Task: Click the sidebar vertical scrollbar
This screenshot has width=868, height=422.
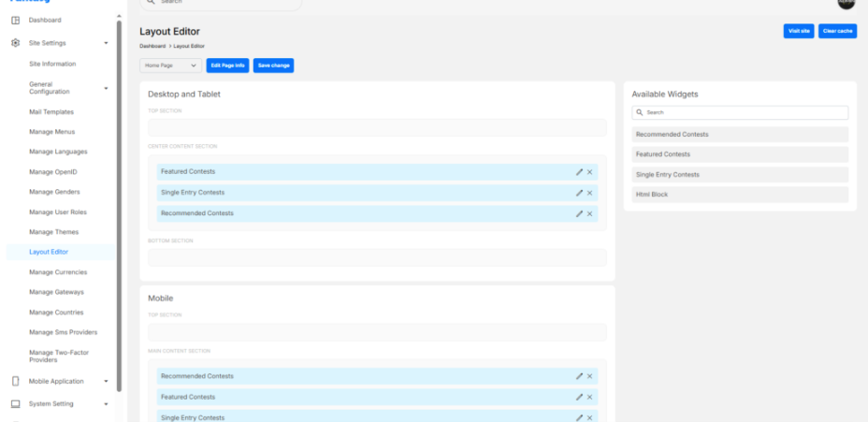Action: pos(119,187)
